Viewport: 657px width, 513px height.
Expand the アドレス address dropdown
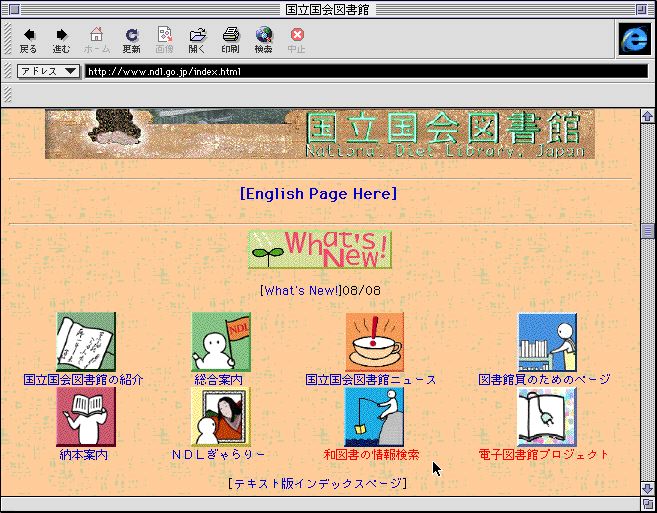(x=48, y=72)
